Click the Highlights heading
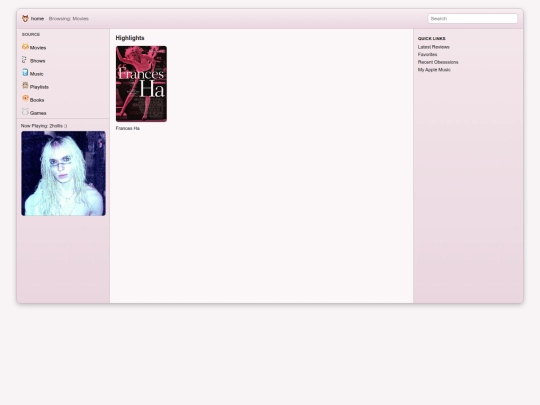 [130, 38]
